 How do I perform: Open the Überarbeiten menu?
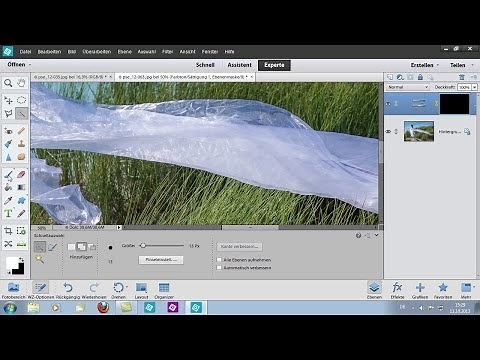click(x=97, y=52)
